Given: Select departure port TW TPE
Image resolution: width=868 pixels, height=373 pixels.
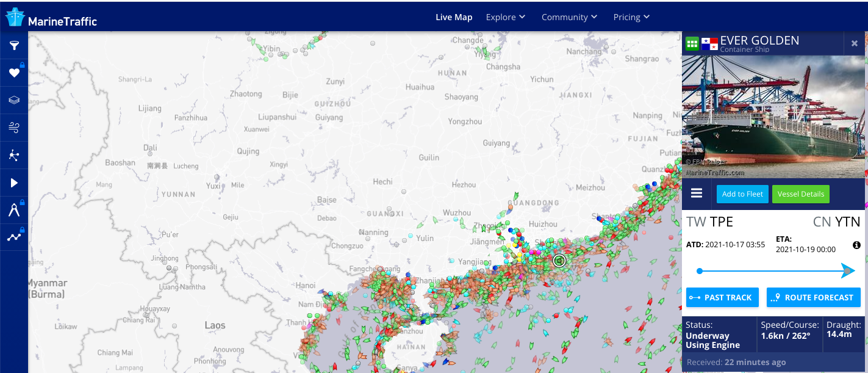Looking at the screenshot, I should (x=710, y=222).
